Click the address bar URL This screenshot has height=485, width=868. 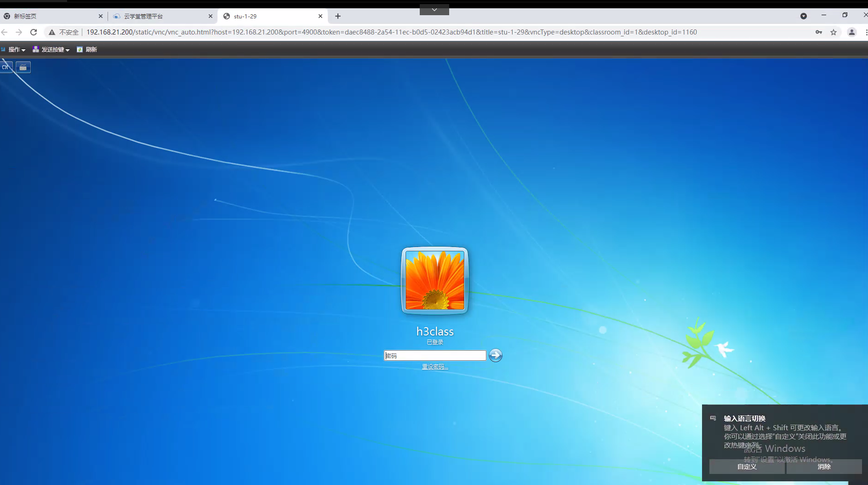point(392,32)
